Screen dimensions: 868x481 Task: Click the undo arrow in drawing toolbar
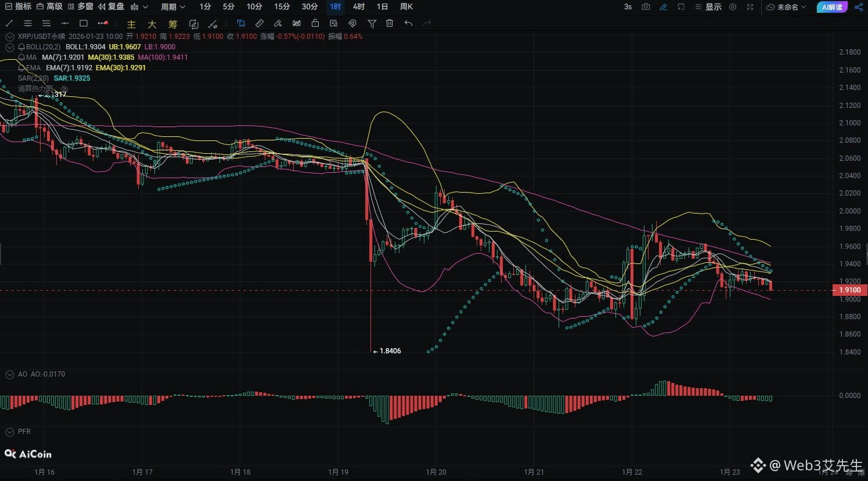(x=409, y=23)
